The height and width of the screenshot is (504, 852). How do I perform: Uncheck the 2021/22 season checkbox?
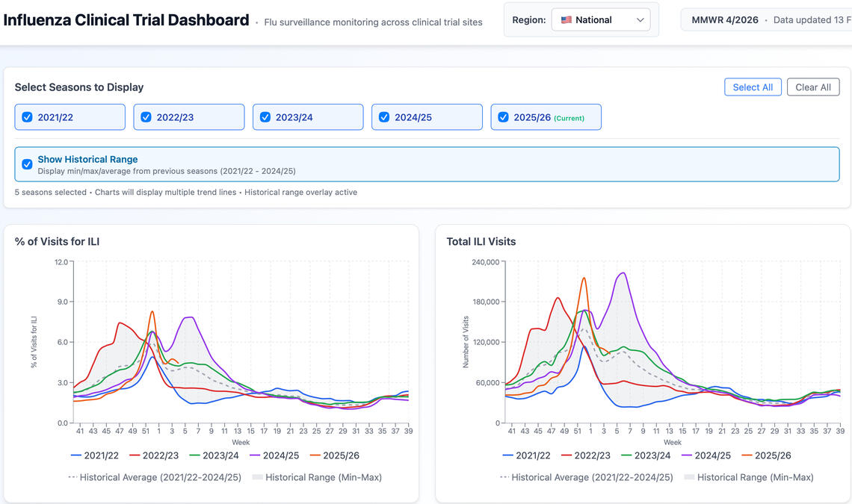pos(27,117)
